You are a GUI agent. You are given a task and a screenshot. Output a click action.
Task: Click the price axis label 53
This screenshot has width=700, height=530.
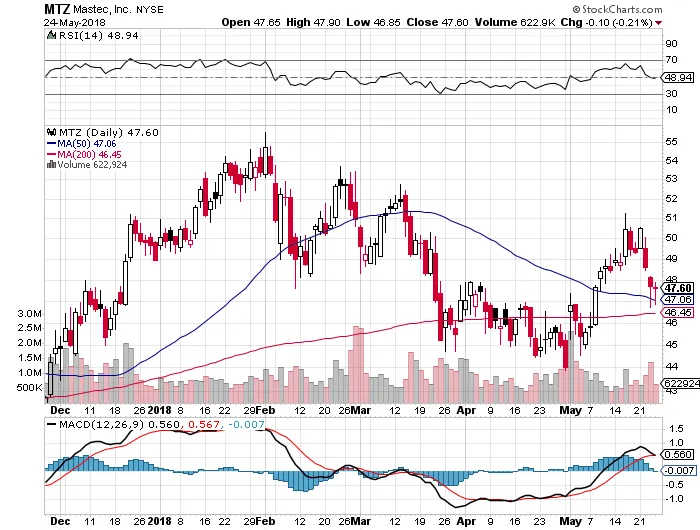point(671,179)
